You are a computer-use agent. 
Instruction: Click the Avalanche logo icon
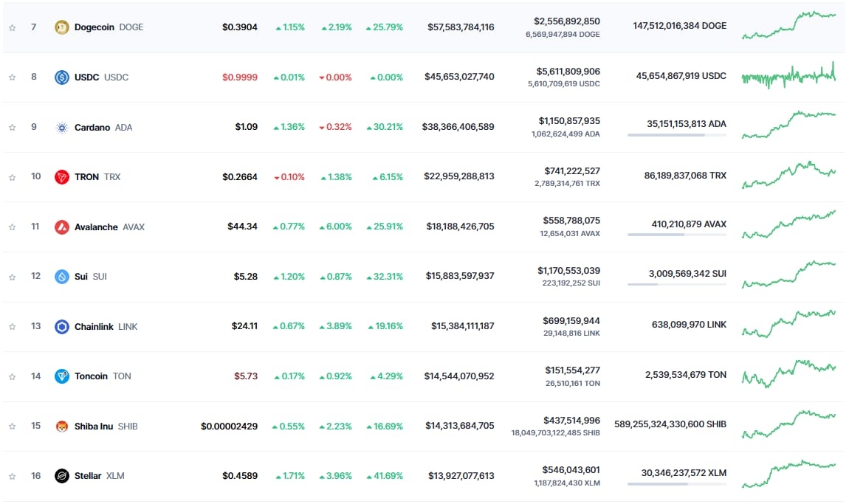[x=62, y=227]
